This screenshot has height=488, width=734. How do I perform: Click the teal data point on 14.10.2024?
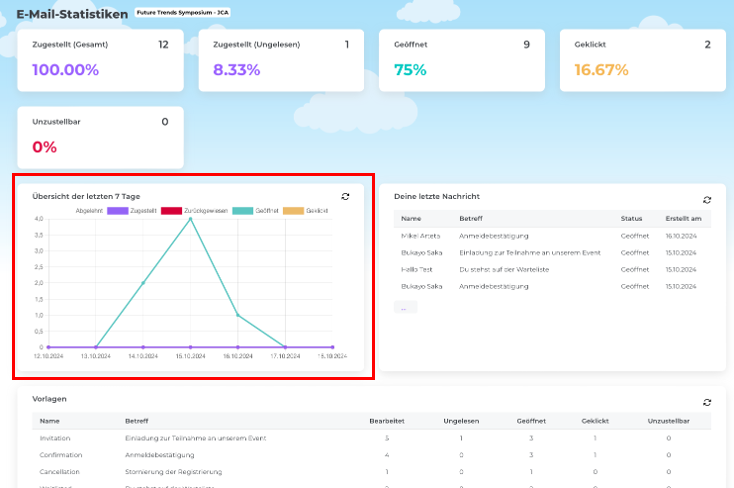143,283
